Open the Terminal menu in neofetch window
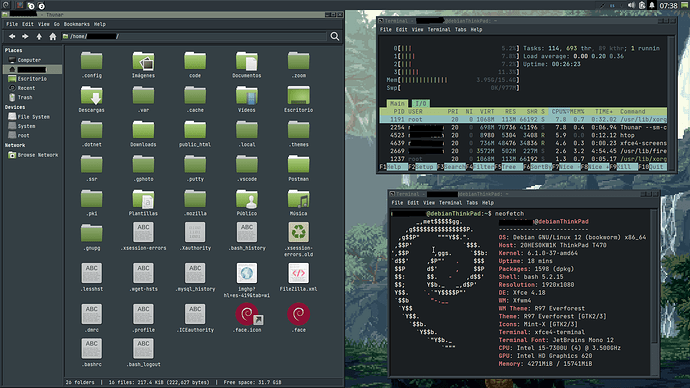This screenshot has width=690, height=388. (x=450, y=203)
